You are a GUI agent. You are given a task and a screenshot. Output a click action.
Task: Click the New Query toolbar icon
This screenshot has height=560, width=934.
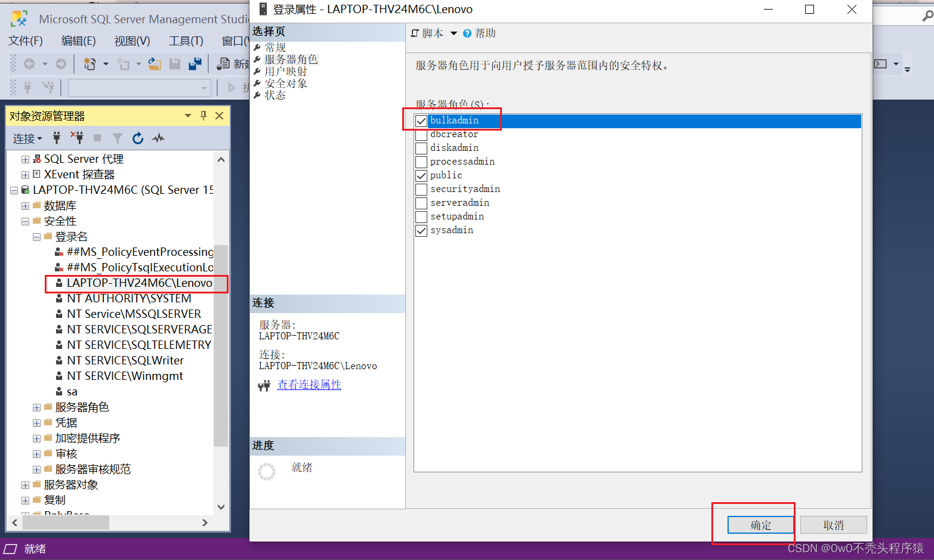point(224,64)
